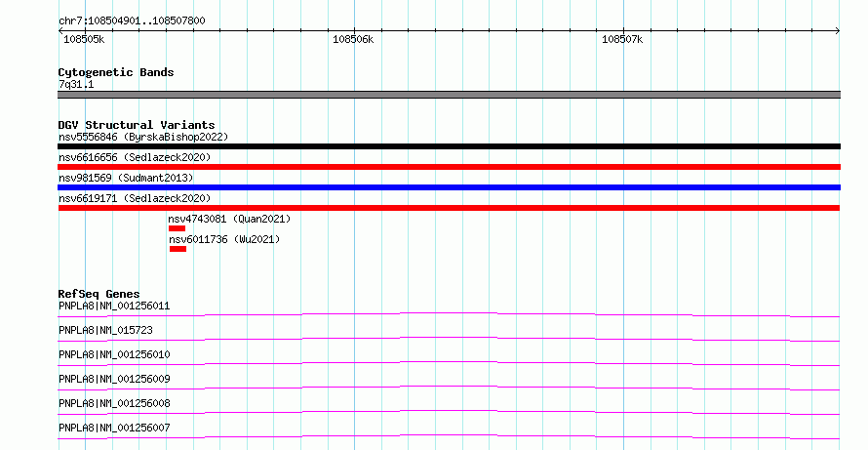The height and width of the screenshot is (450, 868).
Task: Open transcript PNPLA8|NM_001256008 label
Action: pos(114,403)
